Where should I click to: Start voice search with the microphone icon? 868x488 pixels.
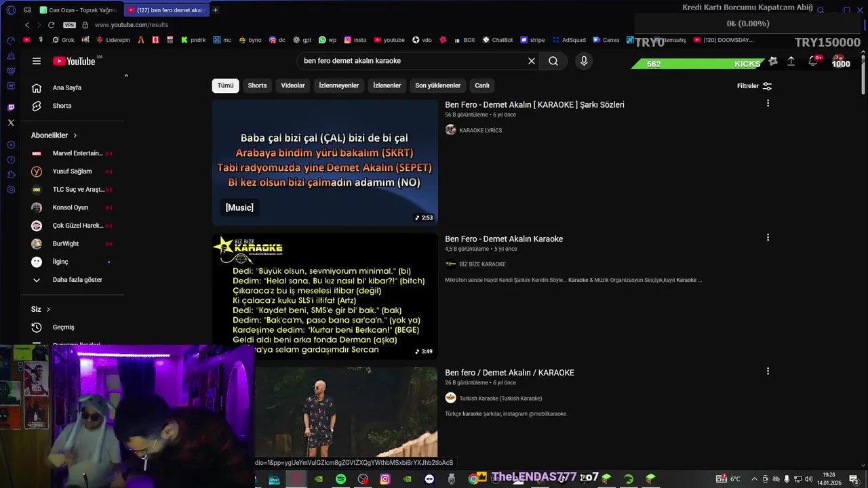tap(584, 61)
